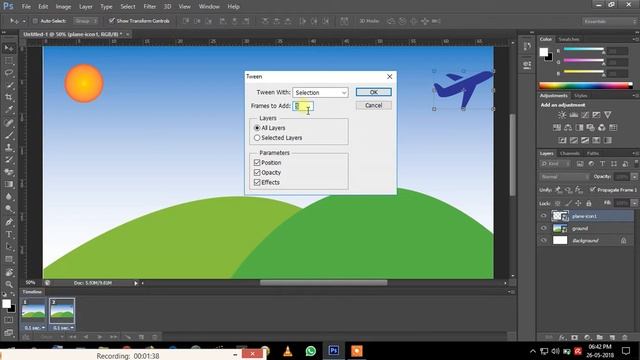This screenshot has width=640, height=360.
Task: Select the Rectangular Marquee tool
Action: pyautogui.click(x=9, y=61)
